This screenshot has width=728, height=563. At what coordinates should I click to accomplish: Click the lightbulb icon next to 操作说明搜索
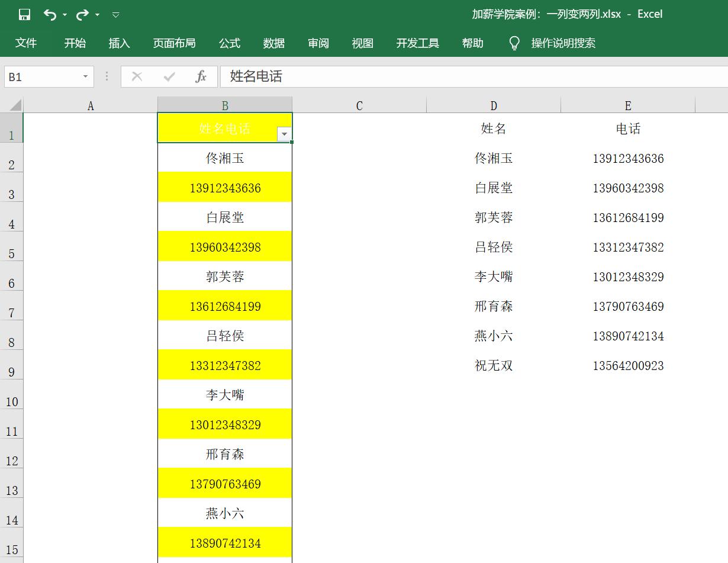tap(514, 43)
